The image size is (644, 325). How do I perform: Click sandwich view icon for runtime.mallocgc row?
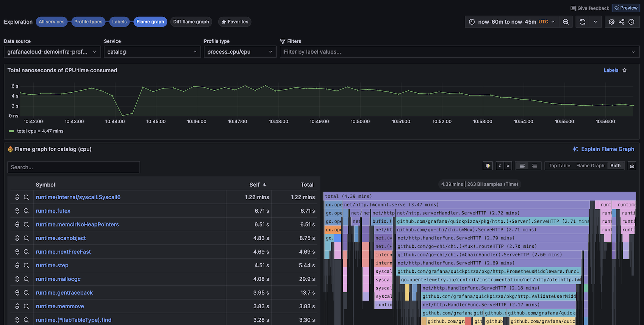point(17,279)
